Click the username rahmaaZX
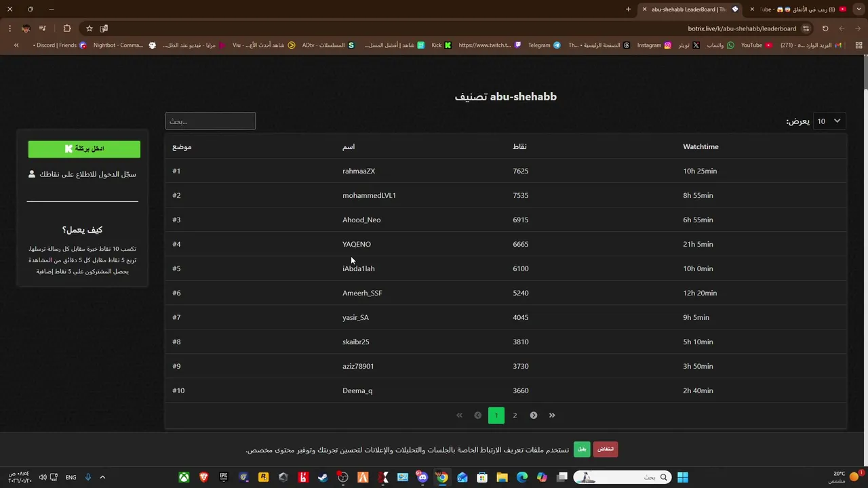The height and width of the screenshot is (488, 868). [x=359, y=171]
